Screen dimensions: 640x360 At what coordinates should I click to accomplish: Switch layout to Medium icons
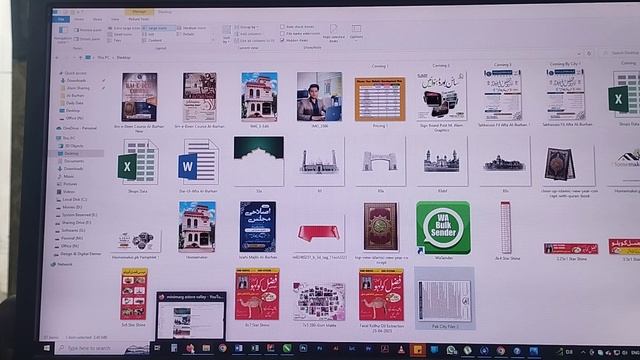pos(191,28)
